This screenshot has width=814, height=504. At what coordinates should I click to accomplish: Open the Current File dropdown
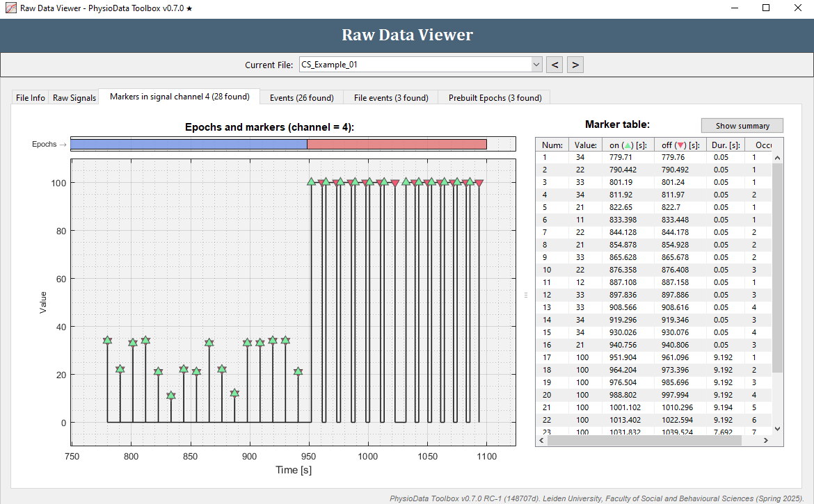[x=536, y=64]
